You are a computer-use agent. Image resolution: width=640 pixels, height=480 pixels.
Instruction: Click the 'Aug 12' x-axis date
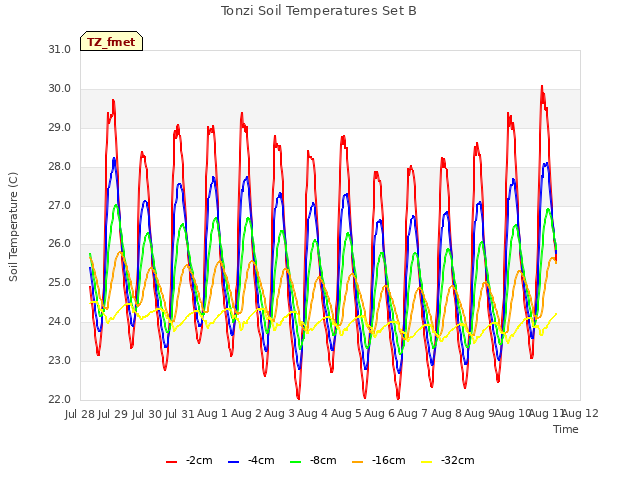[581, 414]
